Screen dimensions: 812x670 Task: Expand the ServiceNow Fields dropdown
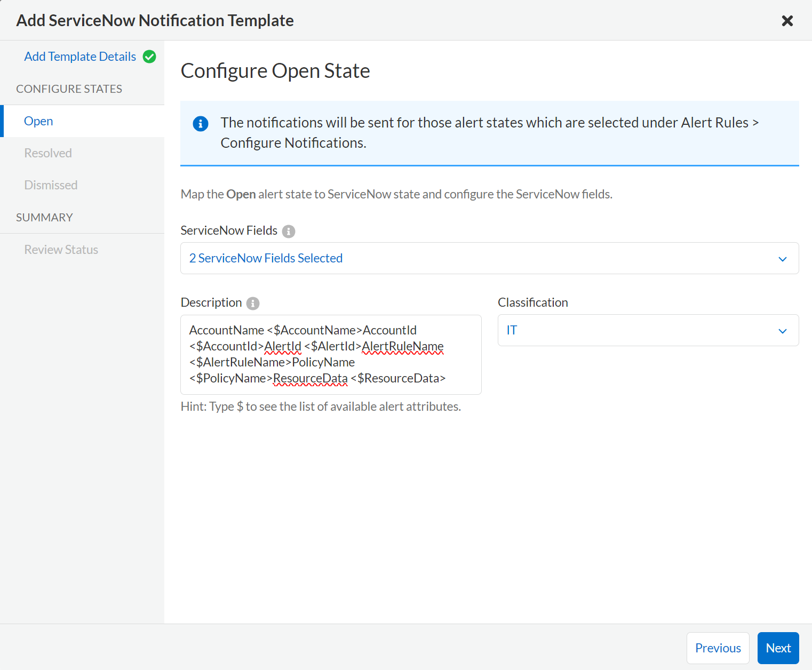pos(489,258)
